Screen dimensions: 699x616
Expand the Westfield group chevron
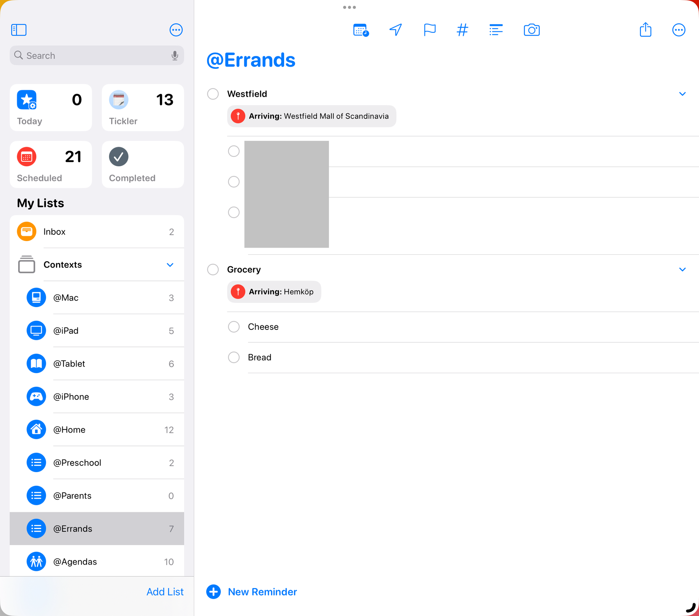click(x=682, y=93)
